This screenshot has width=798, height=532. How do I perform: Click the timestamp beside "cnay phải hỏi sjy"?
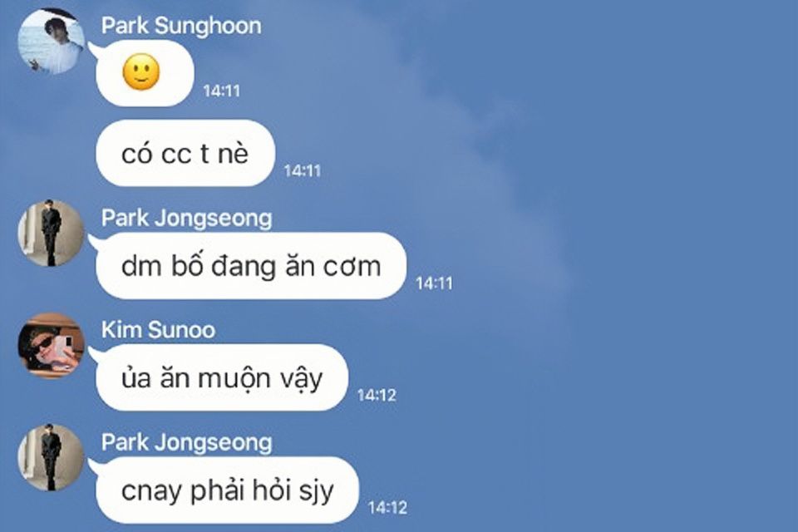(x=388, y=508)
